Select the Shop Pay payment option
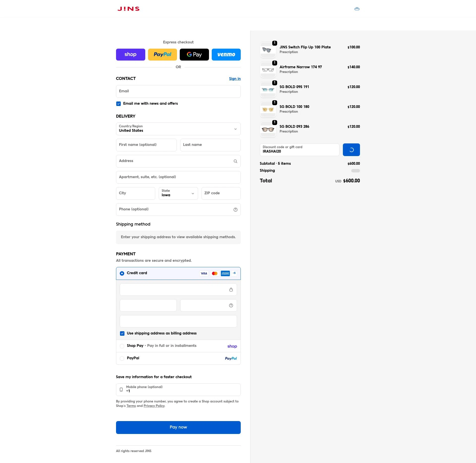Image resolution: width=476 pixels, height=463 pixels. (x=122, y=346)
